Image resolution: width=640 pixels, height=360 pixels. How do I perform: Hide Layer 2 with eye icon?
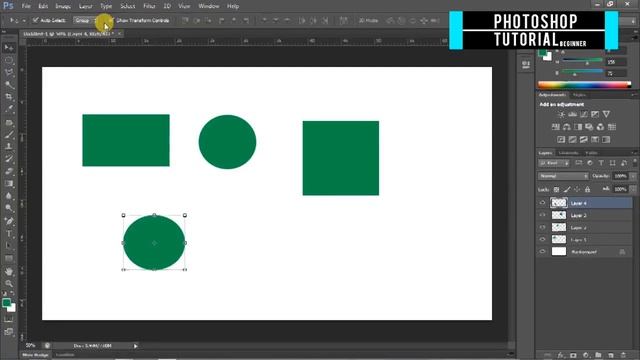click(542, 227)
